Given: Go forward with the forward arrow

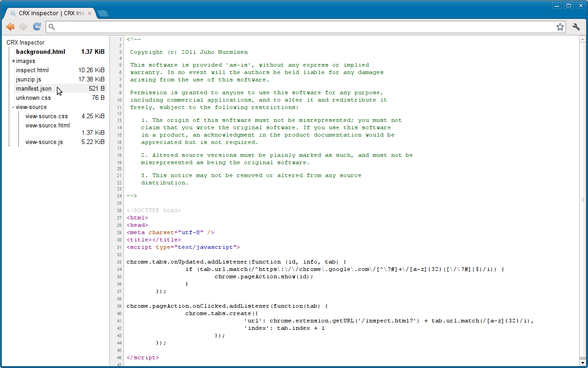Looking at the screenshot, I should (x=23, y=27).
